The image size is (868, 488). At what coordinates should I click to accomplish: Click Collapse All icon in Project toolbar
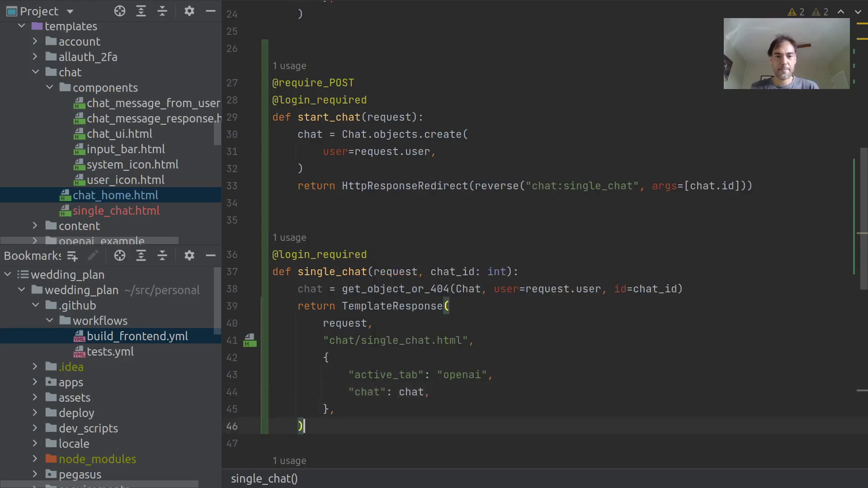pos(162,11)
